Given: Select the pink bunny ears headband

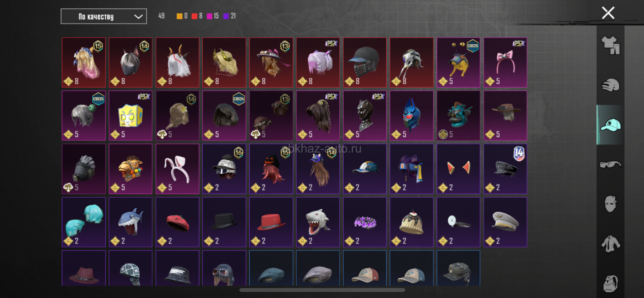Looking at the screenshot, I should (177, 169).
